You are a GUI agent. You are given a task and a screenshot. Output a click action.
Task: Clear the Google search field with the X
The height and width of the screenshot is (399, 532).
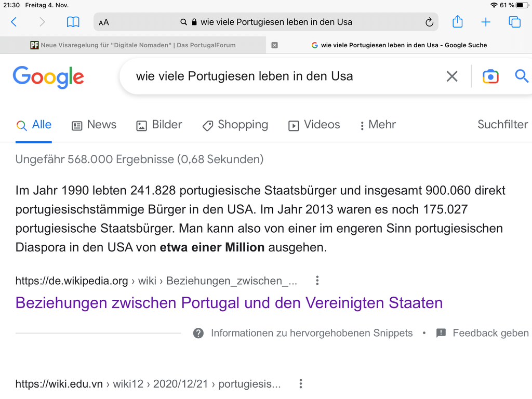(452, 76)
